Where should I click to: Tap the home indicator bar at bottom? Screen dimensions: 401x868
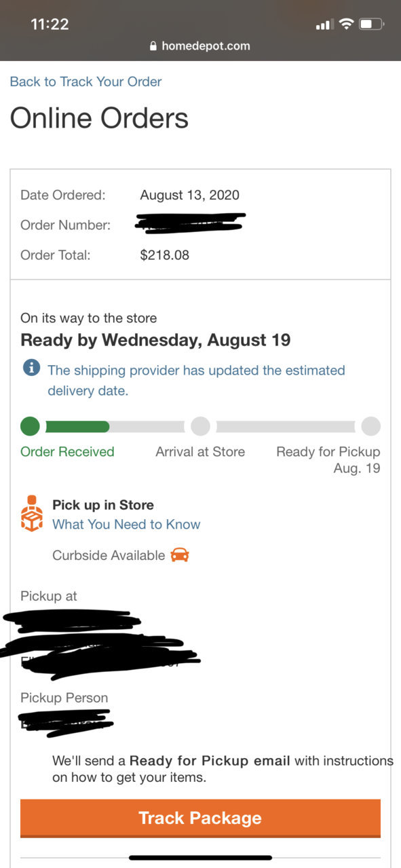(200, 858)
